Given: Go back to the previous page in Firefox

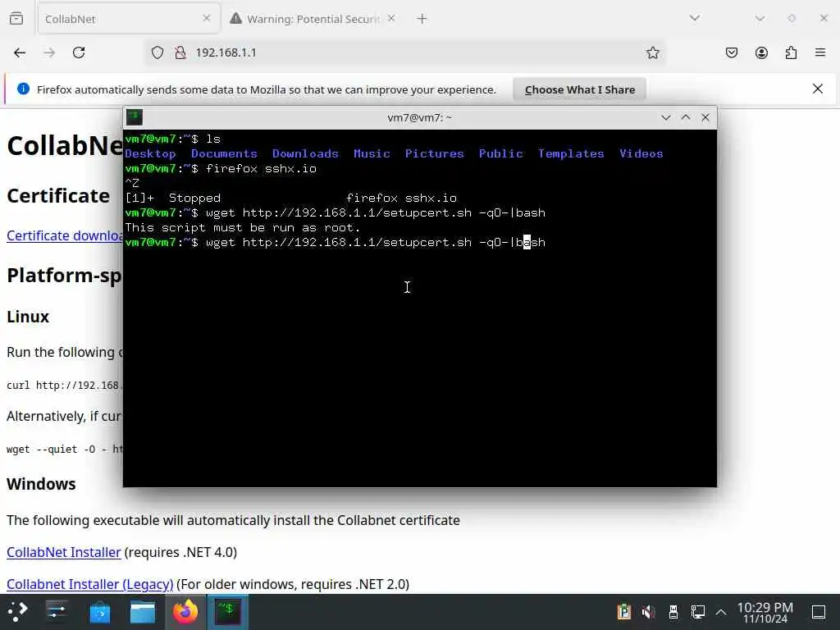Looking at the screenshot, I should click(x=20, y=52).
